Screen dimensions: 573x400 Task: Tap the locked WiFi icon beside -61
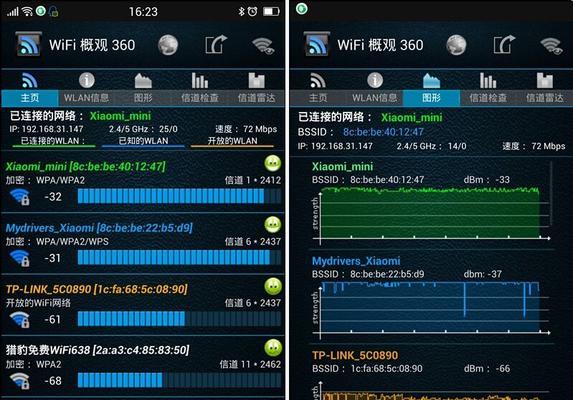pyautogui.click(x=20, y=320)
